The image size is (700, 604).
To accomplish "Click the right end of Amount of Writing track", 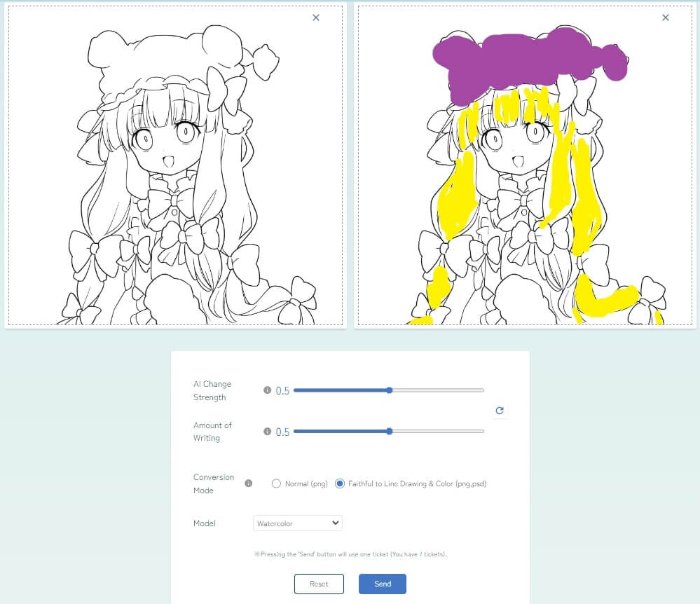I will tap(482, 431).
